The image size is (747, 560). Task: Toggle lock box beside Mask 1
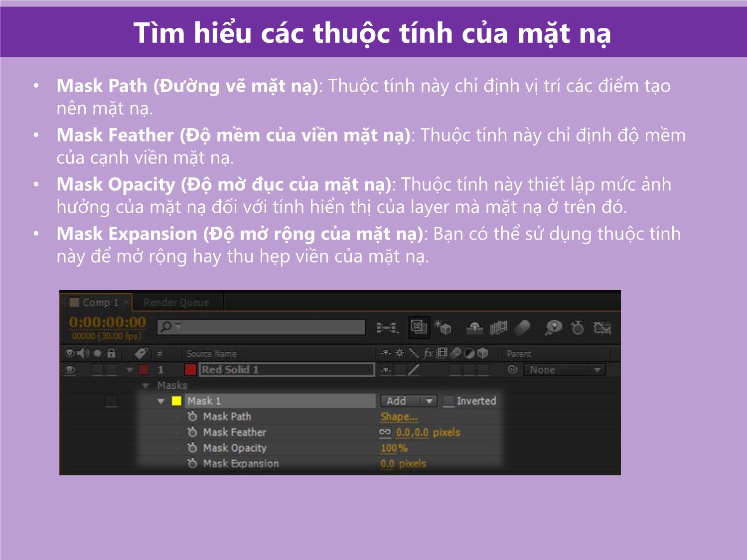point(112,401)
